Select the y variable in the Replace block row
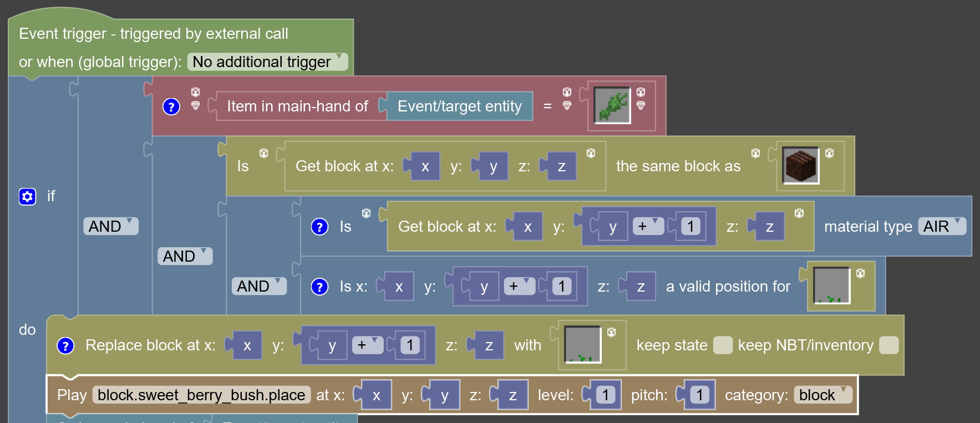Screen dimensions: 980x423 332,345
